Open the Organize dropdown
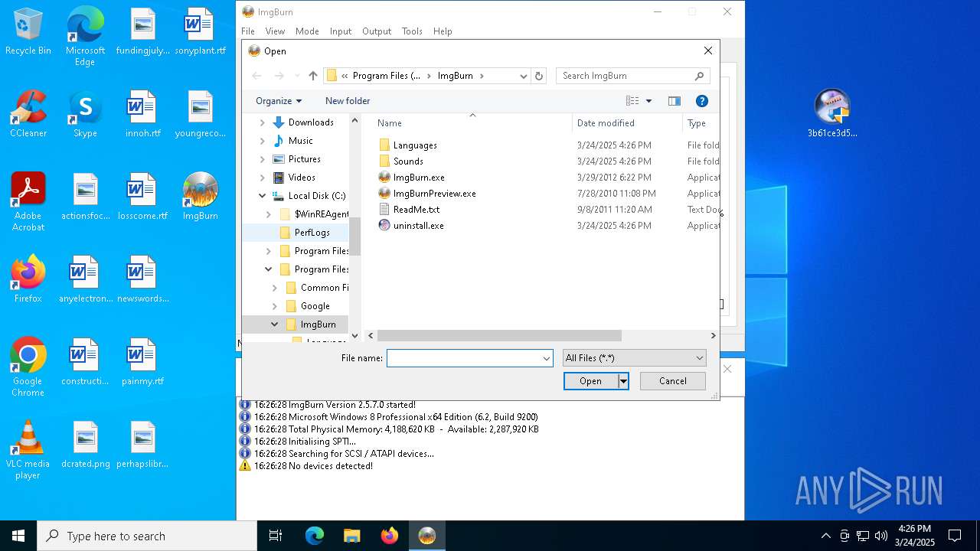980x551 pixels. coord(279,101)
